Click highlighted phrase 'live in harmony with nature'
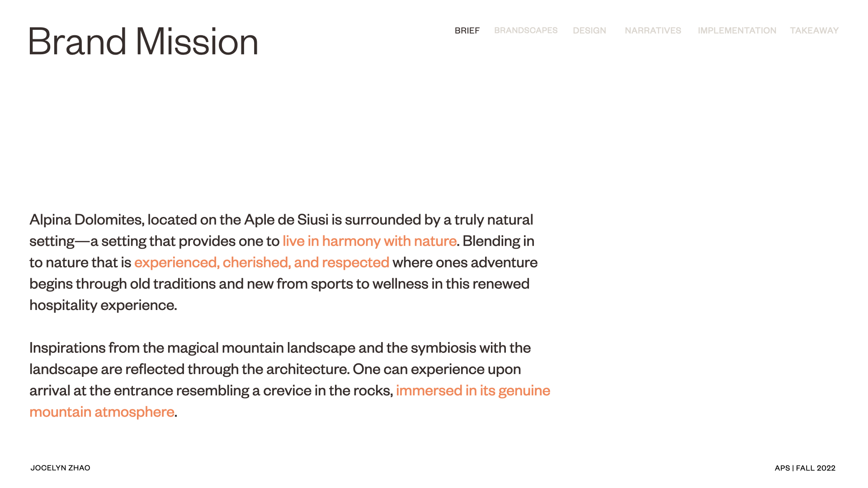The width and height of the screenshot is (868, 488). click(x=369, y=241)
